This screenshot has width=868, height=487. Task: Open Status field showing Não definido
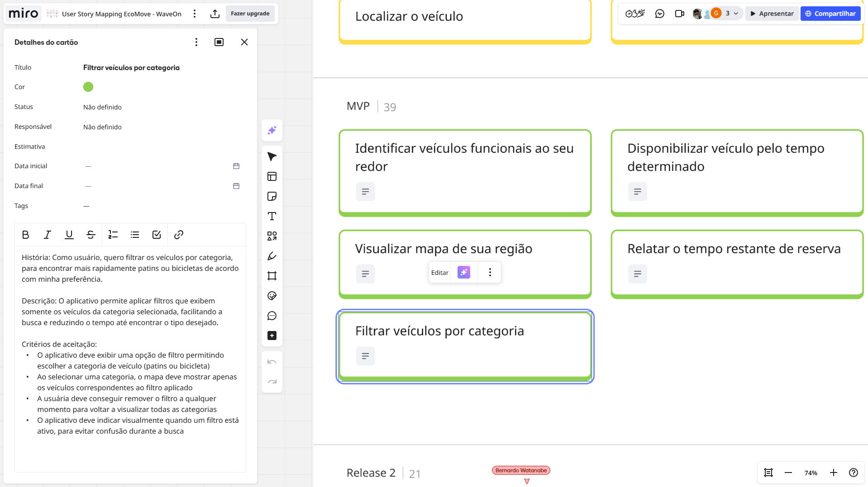coord(102,107)
